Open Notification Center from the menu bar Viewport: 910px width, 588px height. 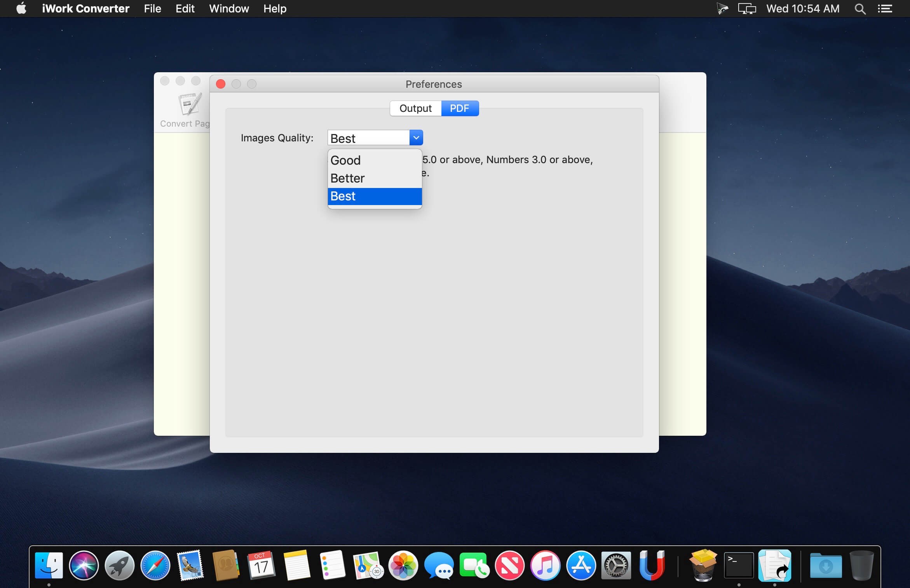tap(885, 9)
